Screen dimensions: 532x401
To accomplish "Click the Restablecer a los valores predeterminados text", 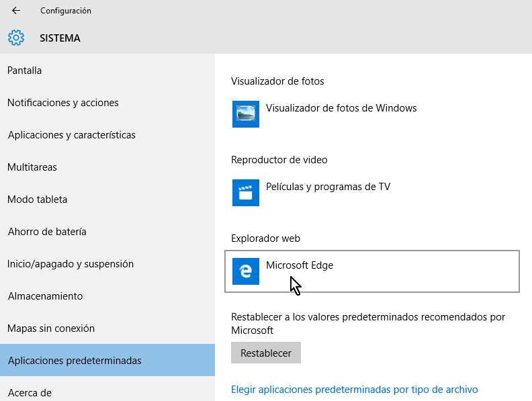I will tap(368, 324).
